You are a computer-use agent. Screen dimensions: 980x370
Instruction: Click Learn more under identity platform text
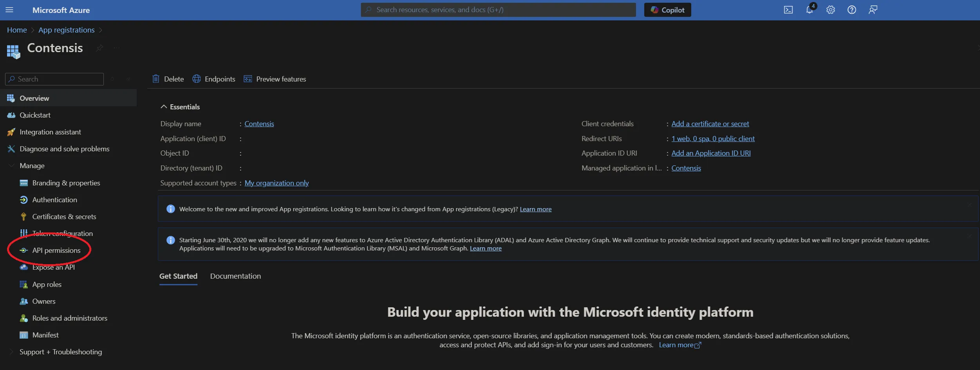(680, 345)
